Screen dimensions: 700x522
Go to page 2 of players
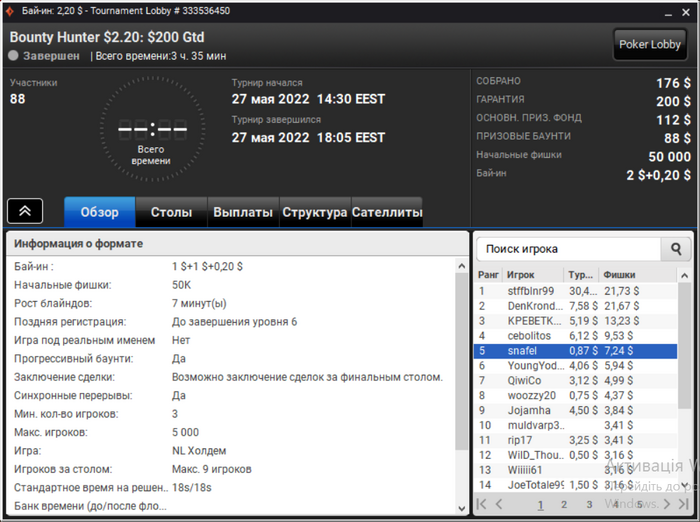click(564, 505)
